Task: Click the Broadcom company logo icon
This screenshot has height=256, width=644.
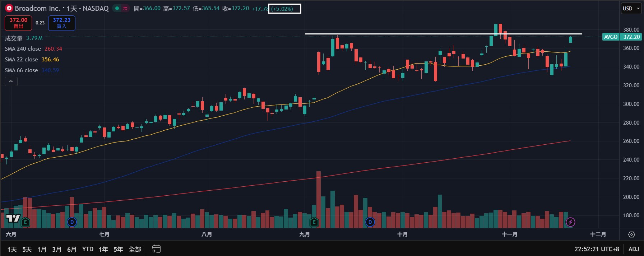Action: click(x=9, y=8)
